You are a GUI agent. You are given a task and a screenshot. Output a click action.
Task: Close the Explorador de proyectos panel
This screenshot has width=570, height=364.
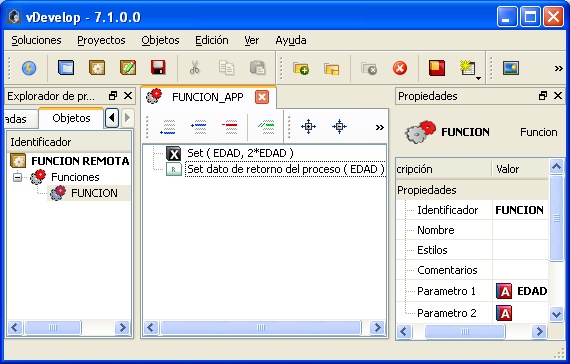(x=128, y=96)
